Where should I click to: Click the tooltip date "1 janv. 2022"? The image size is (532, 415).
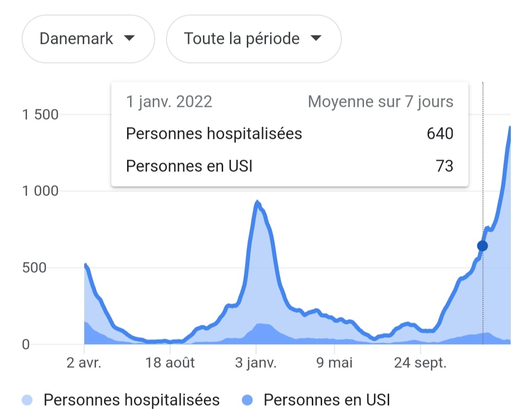pyautogui.click(x=169, y=102)
